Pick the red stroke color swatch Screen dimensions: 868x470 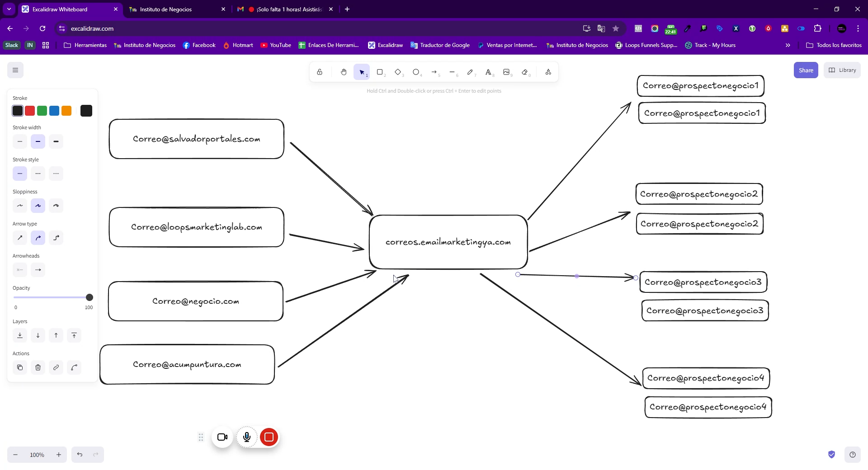coord(30,111)
